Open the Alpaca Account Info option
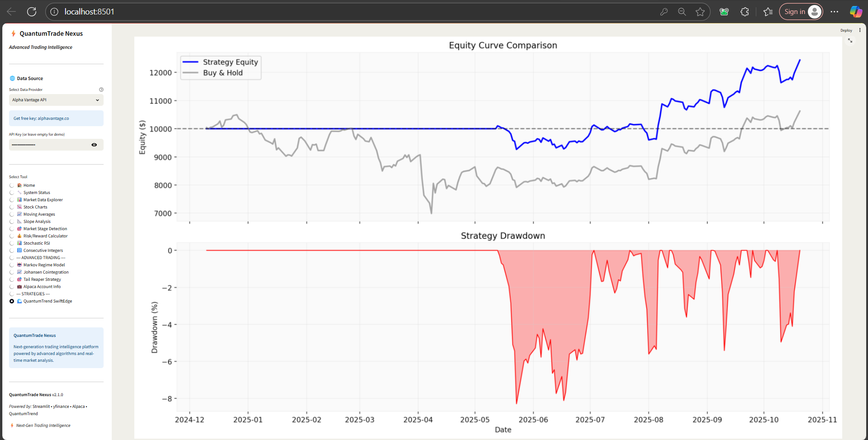Screen dimensions: 868x440 click(x=12, y=287)
